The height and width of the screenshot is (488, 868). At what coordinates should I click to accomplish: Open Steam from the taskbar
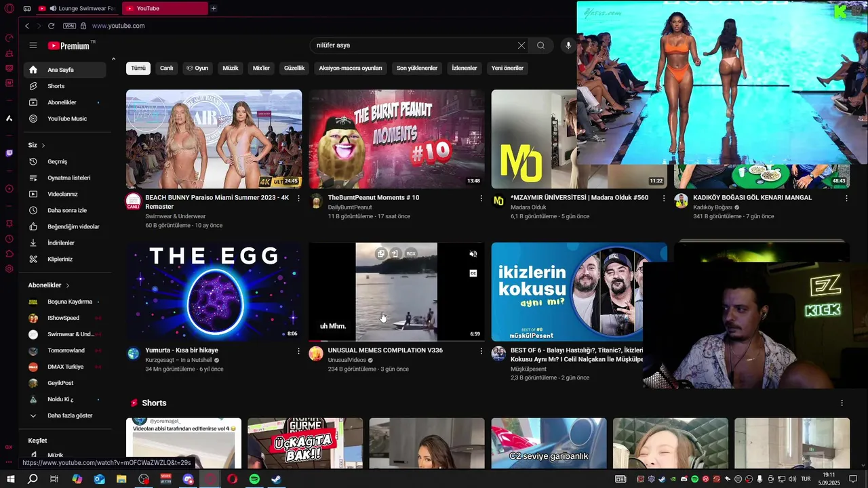(276, 479)
